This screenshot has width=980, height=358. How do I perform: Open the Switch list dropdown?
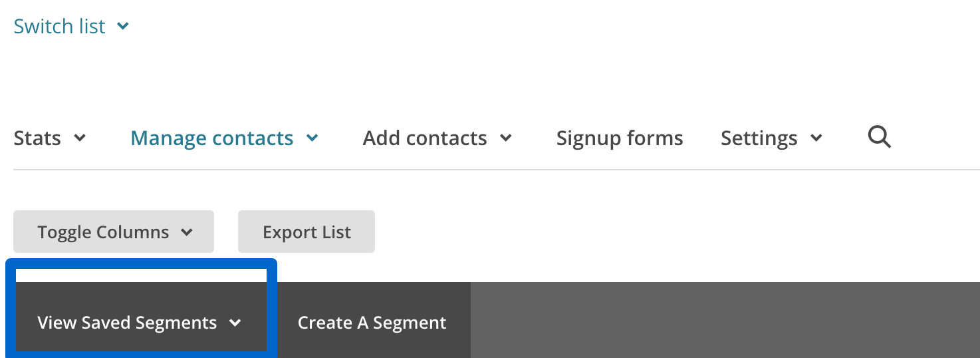71,26
